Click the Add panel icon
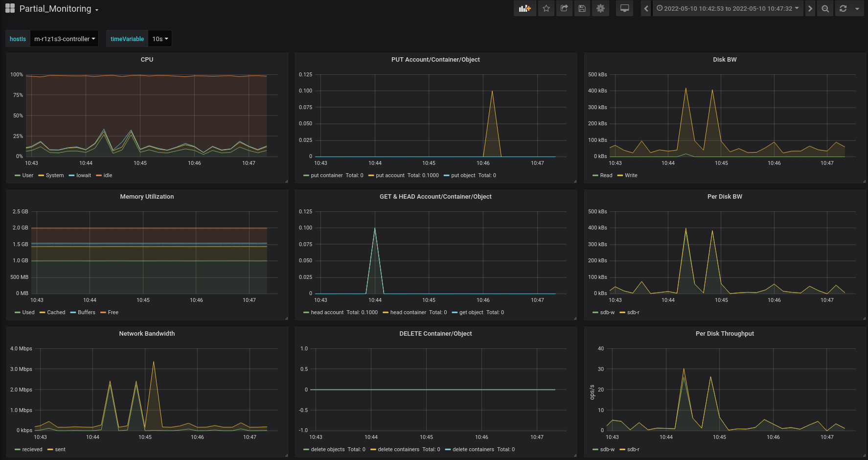Screen dimensions: 868x460 tap(525, 9)
